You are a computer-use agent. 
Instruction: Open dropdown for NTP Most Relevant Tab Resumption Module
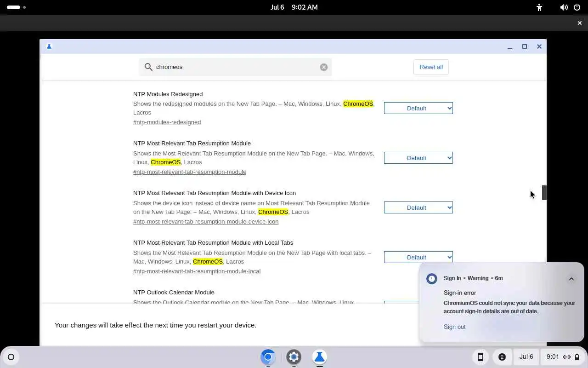click(x=418, y=158)
